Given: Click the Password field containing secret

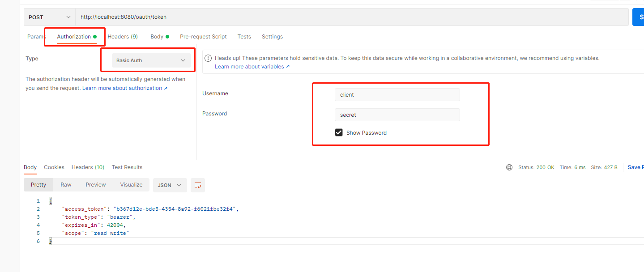Looking at the screenshot, I should (x=397, y=115).
